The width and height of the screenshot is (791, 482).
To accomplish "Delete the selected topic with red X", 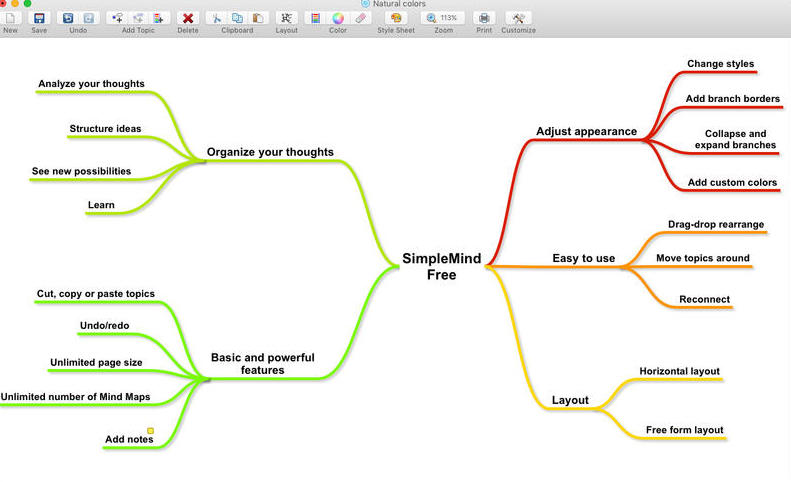I will 188,18.
